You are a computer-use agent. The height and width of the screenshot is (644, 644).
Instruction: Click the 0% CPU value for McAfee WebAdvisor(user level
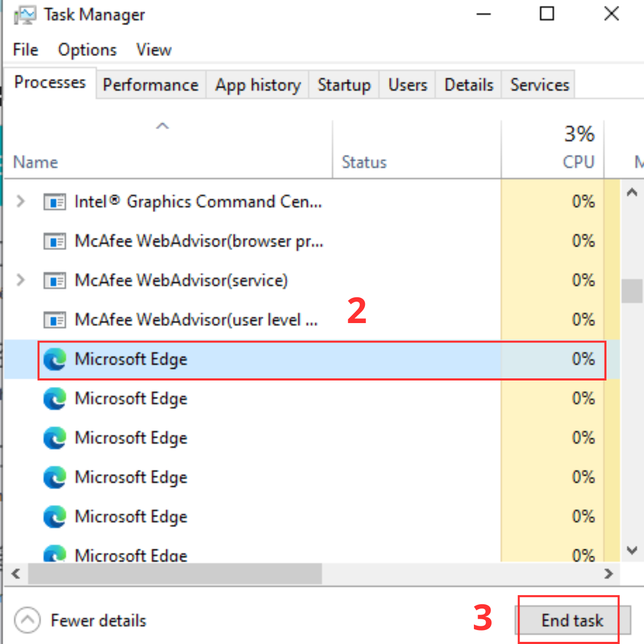(583, 320)
